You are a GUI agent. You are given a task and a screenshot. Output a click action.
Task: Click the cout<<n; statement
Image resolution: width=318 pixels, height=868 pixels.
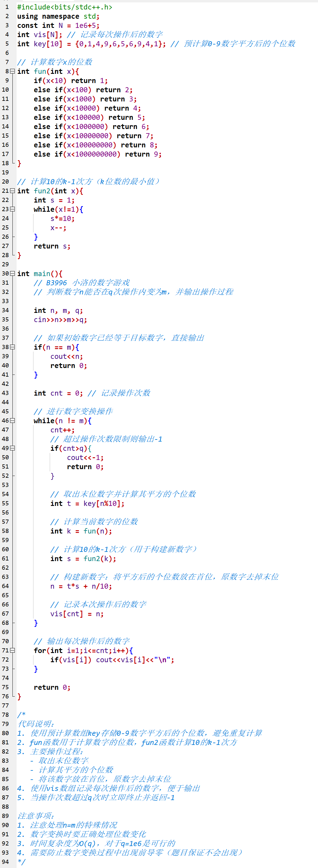point(67,356)
